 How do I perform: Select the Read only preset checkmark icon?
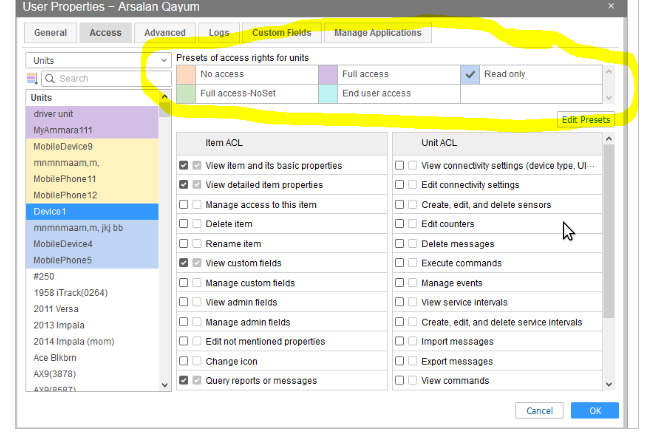(x=472, y=74)
